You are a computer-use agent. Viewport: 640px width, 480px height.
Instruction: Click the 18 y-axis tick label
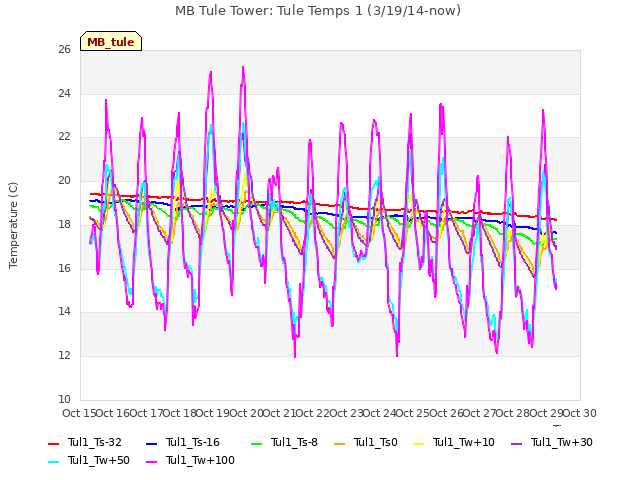point(64,224)
